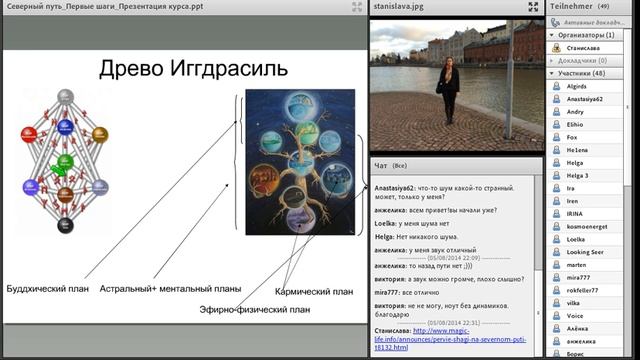Click the shared photo of woman by river

click(457, 85)
